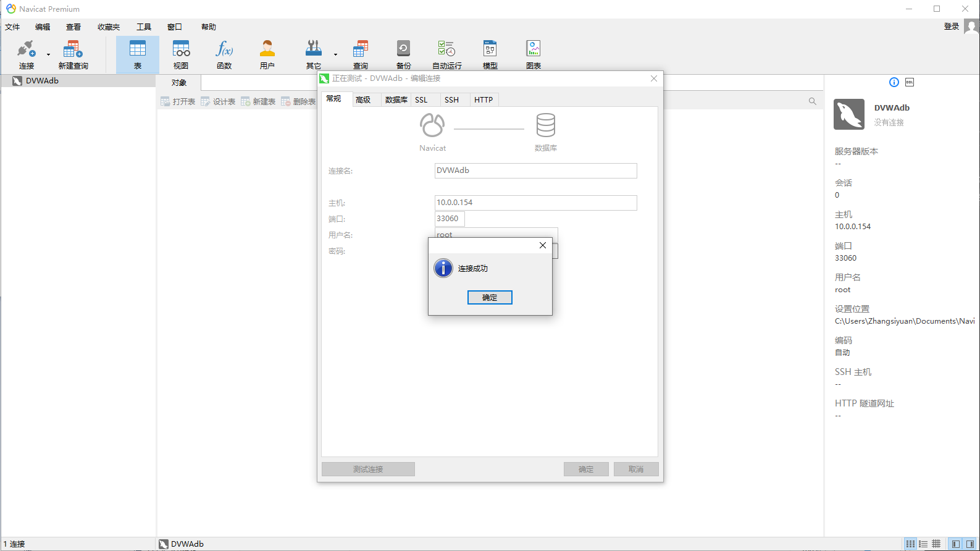Expand the 其它 dropdown arrow
Image resolution: width=980 pixels, height=551 pixels.
[335, 54]
